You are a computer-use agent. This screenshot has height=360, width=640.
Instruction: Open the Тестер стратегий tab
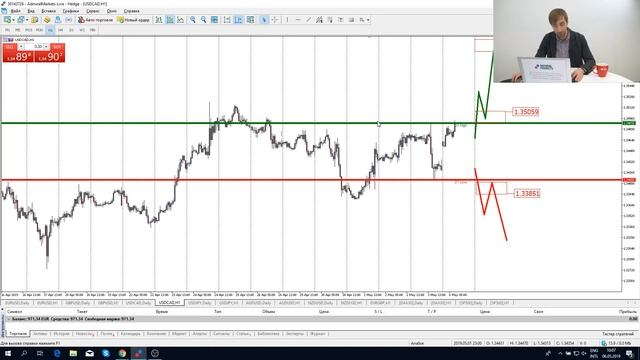pos(618,334)
